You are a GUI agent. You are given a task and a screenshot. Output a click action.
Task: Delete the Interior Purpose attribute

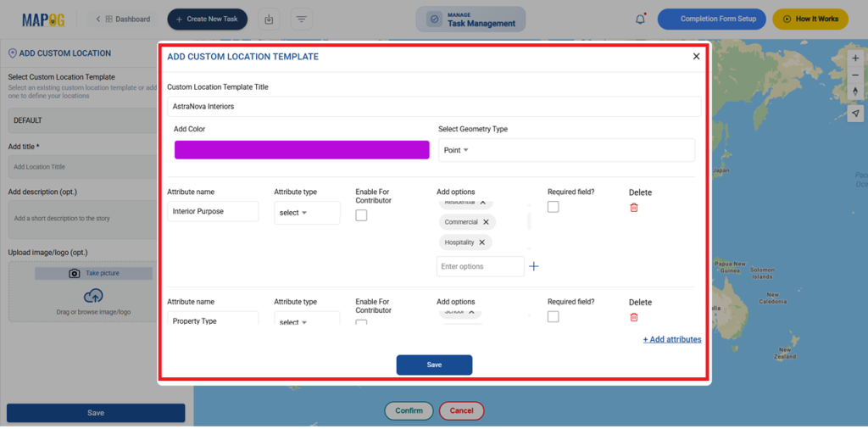tap(634, 208)
